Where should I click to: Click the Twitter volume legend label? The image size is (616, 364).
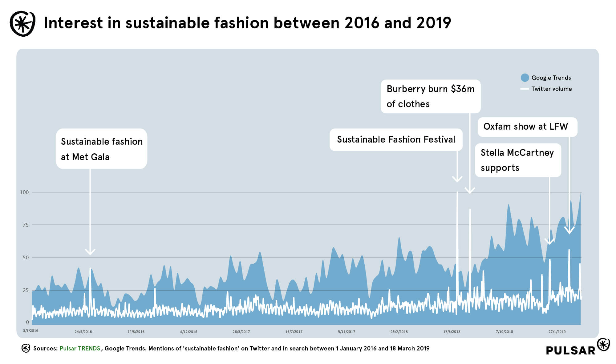pos(551,89)
